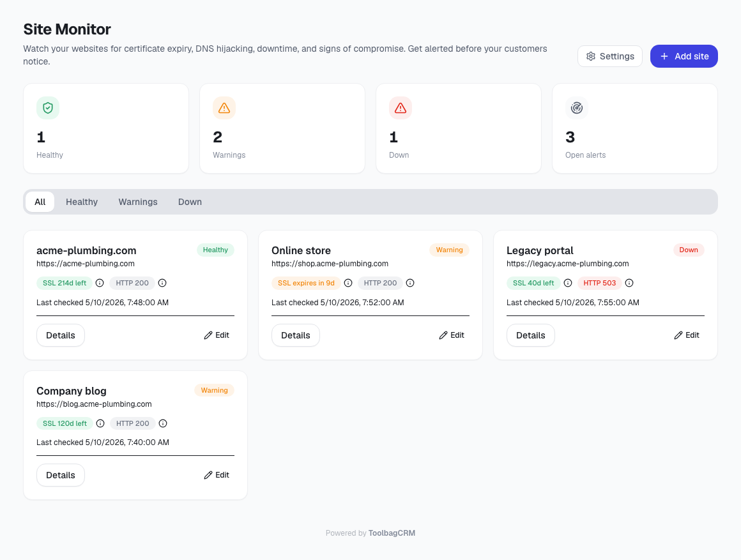Click the green shield icon on Healthy card
This screenshot has height=560, width=741.
tap(48, 108)
